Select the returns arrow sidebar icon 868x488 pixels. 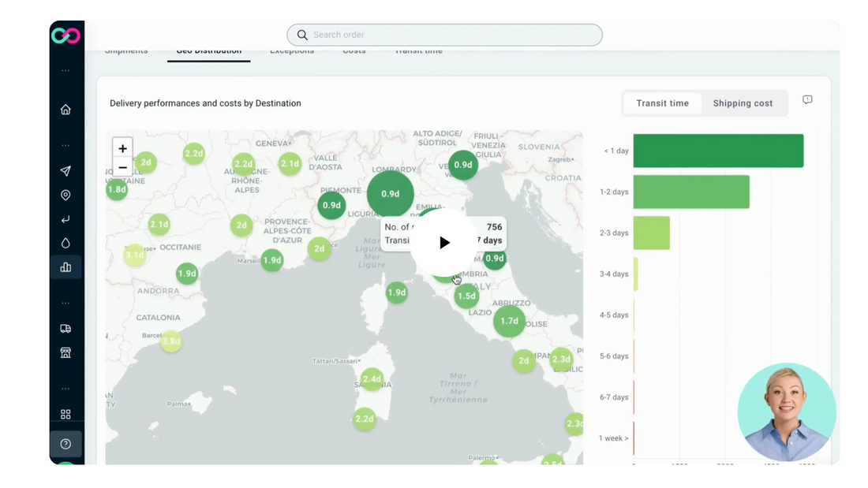point(66,219)
